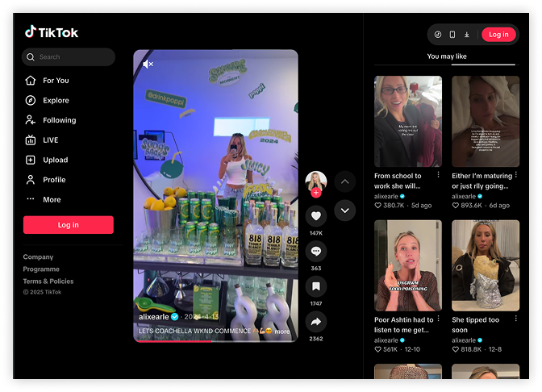Image resolution: width=542 pixels, height=392 pixels.
Task: Follow alixearle via the red plus badge
Action: pos(316,194)
